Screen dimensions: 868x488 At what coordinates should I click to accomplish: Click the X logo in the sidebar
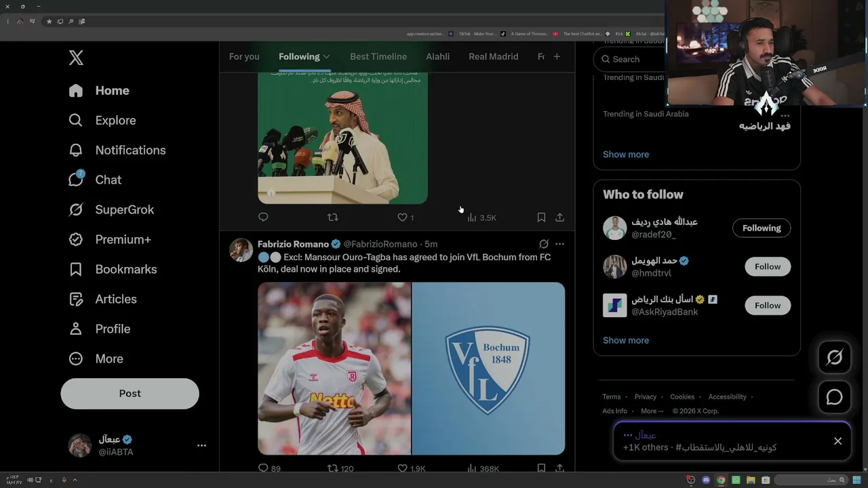pos(76,58)
